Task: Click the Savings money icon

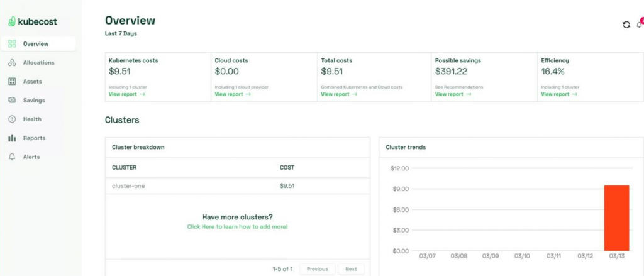Action: pos(12,100)
